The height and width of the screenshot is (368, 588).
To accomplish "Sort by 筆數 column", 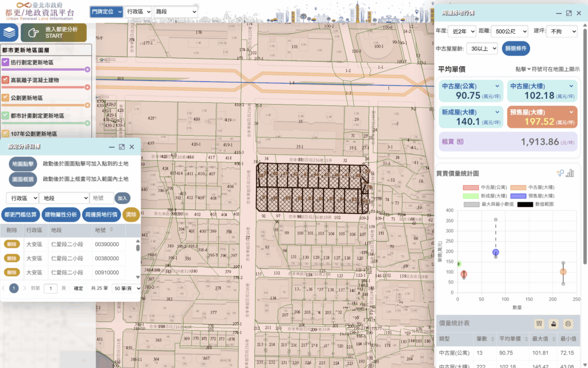I will pos(492,339).
